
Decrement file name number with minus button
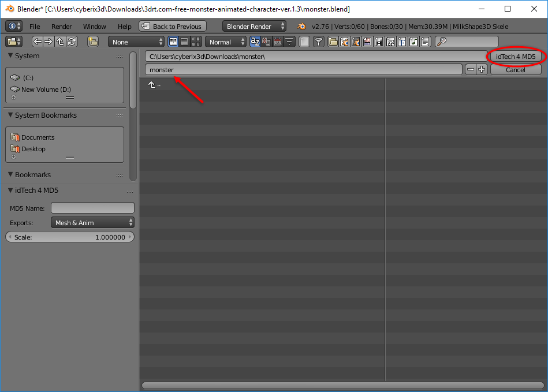tap(471, 69)
